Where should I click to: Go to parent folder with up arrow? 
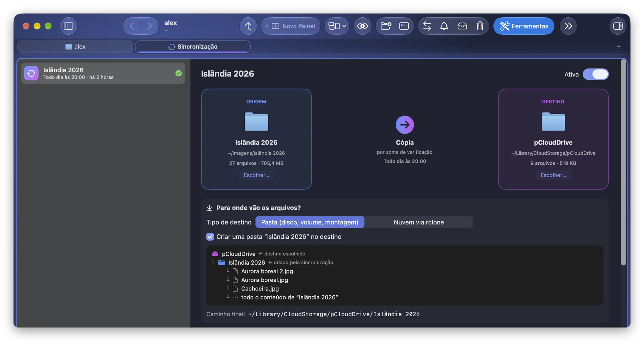(x=248, y=26)
